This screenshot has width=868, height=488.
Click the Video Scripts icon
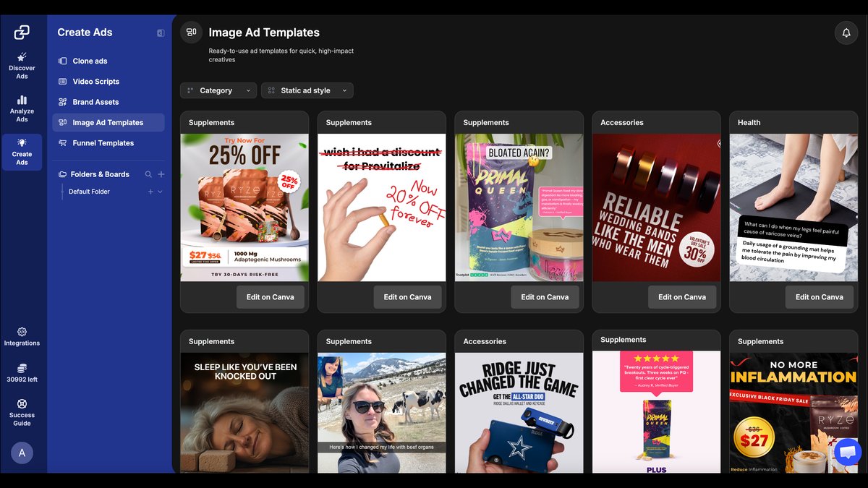click(63, 82)
